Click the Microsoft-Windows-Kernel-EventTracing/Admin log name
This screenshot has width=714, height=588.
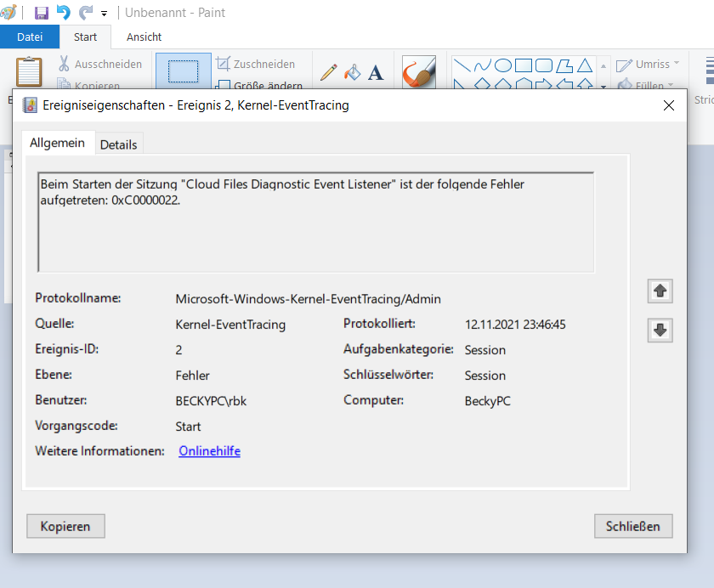(x=309, y=299)
